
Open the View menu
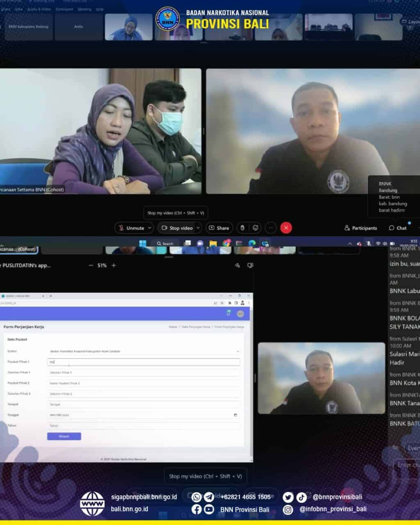point(19,9)
